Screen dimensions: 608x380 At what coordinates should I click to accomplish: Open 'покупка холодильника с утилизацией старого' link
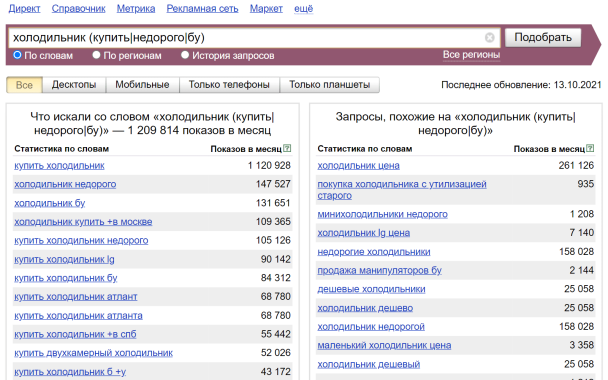(402, 190)
